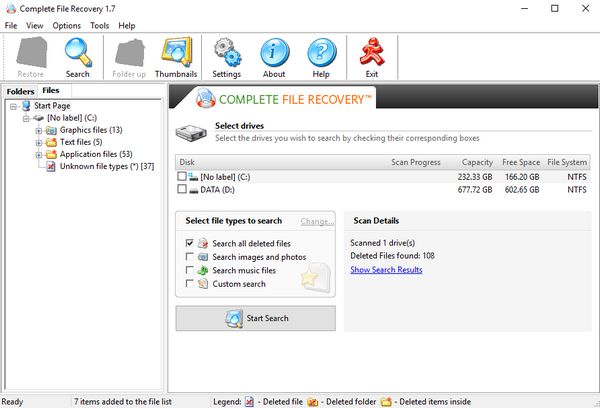Open the View menu
600x408 pixels.
pyautogui.click(x=34, y=26)
